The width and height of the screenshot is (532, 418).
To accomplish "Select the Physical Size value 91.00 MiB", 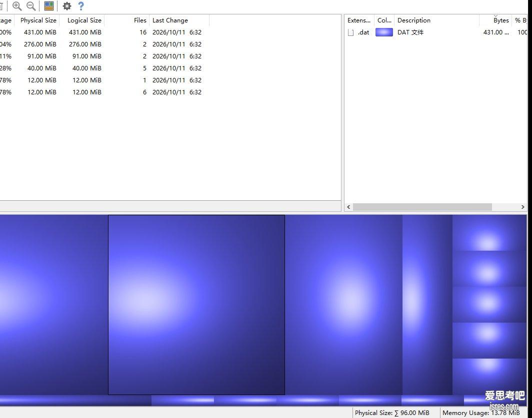I will (x=41, y=56).
